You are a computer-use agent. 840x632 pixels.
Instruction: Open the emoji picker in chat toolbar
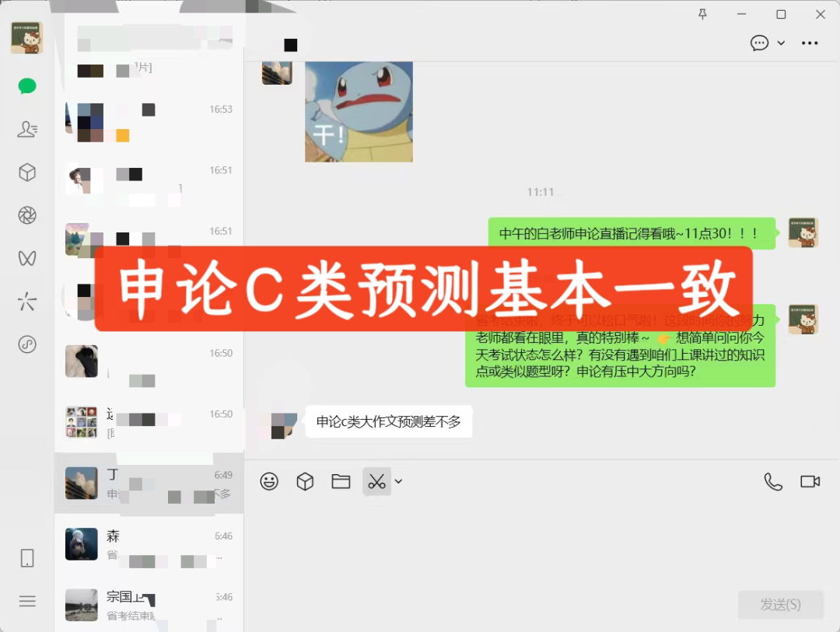click(269, 482)
